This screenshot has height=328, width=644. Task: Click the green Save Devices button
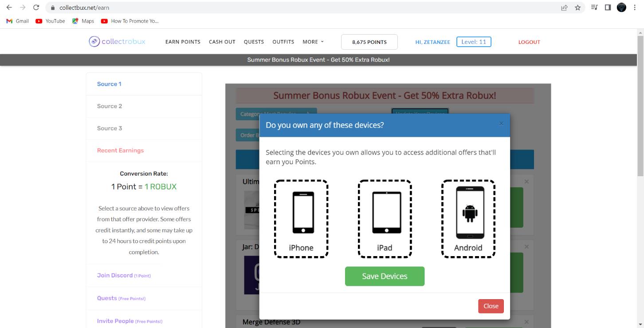[x=385, y=276]
